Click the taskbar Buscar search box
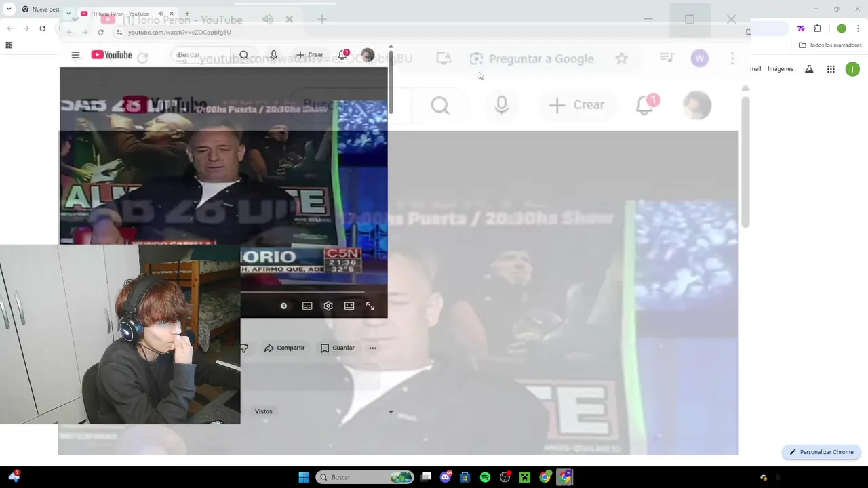The width and height of the screenshot is (868, 488). pos(366,477)
